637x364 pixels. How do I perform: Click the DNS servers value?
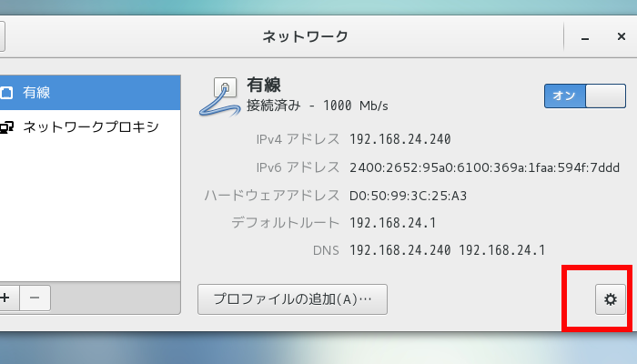447,250
